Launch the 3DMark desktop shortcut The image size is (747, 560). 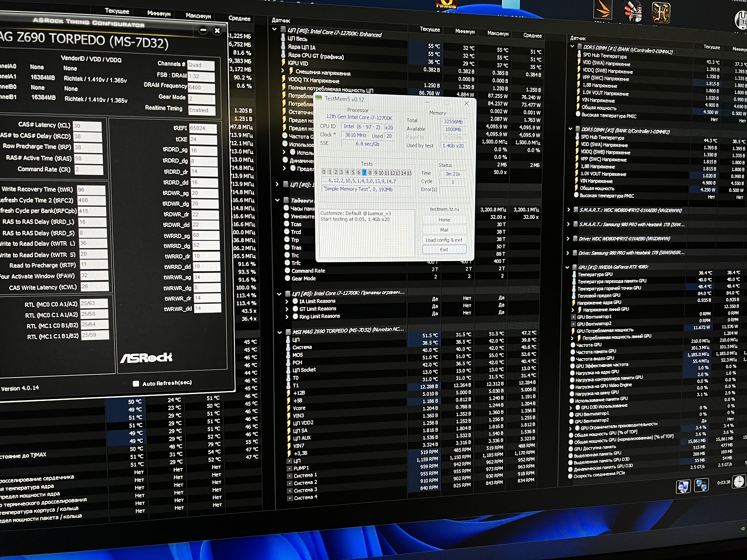tap(603, 9)
